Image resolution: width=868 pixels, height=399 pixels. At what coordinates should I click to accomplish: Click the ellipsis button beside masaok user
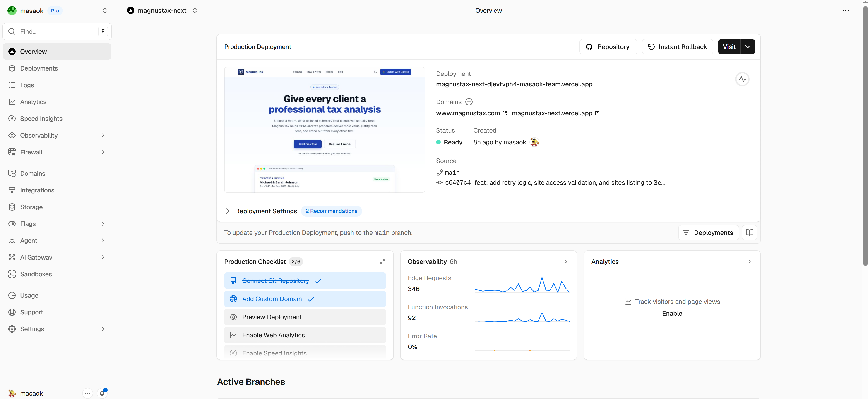87,393
